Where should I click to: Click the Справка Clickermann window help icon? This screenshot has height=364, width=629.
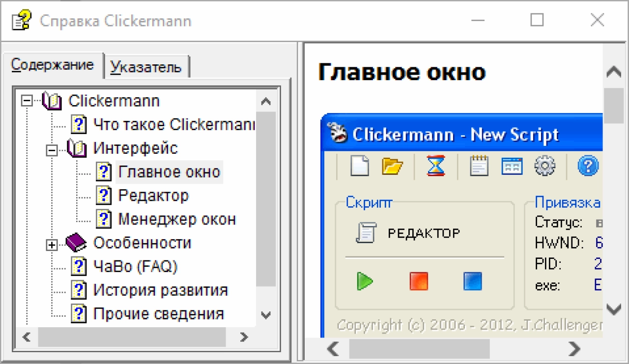[x=21, y=21]
